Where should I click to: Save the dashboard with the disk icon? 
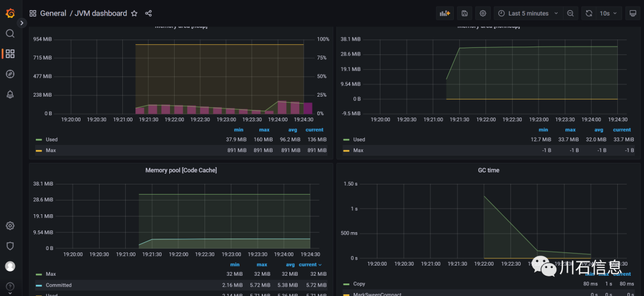tap(465, 13)
